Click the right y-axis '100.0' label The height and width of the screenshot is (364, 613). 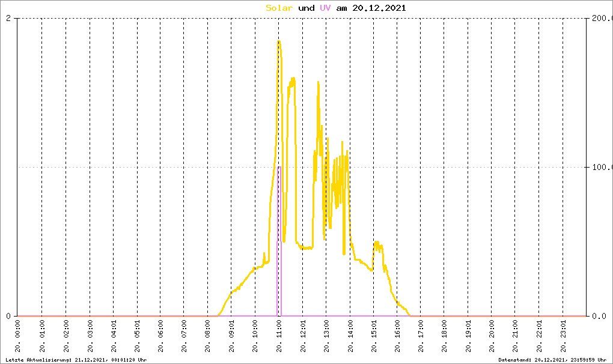[601, 168]
